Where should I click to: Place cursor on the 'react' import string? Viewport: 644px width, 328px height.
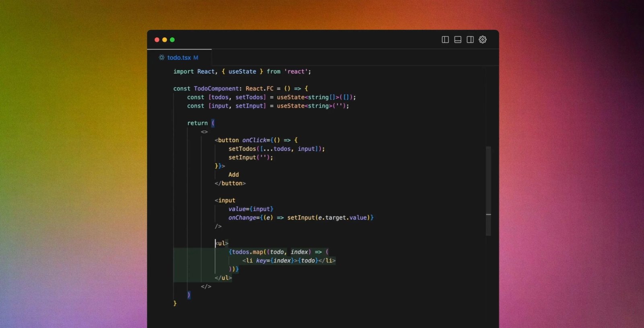click(x=296, y=72)
